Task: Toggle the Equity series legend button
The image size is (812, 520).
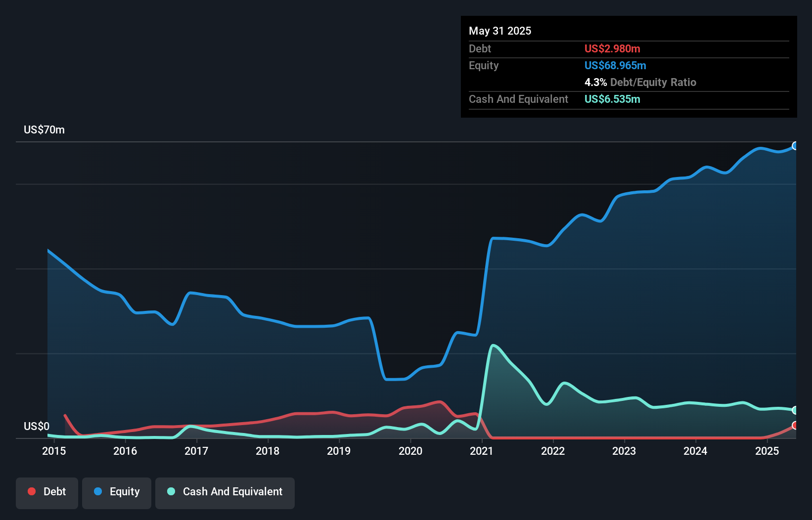Action: [117, 493]
